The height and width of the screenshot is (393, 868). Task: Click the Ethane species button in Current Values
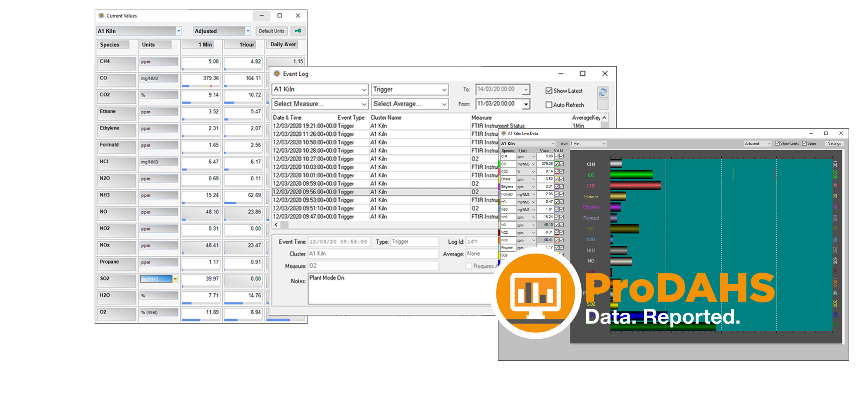point(117,113)
